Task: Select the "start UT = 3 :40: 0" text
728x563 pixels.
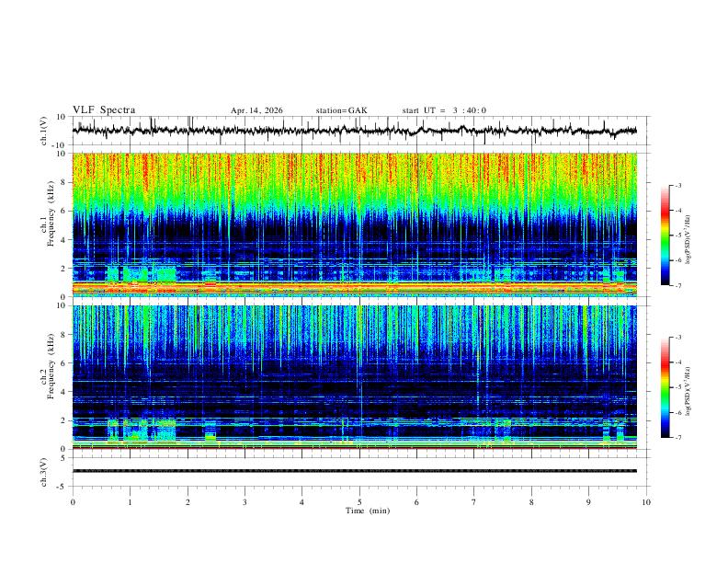Action: pyautogui.click(x=444, y=110)
